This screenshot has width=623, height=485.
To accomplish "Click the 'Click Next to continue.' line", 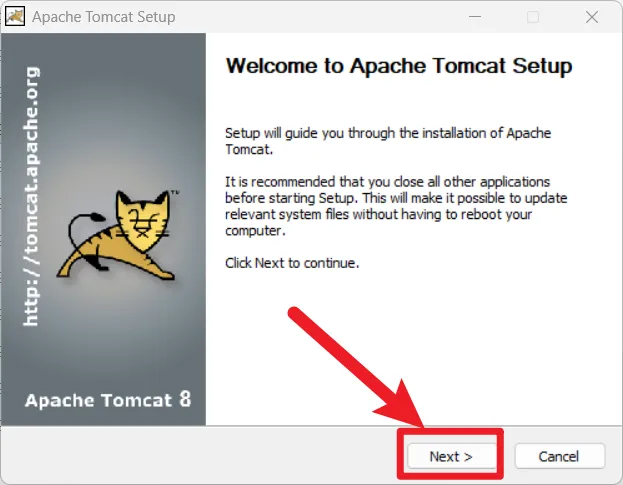I will tap(292, 263).
